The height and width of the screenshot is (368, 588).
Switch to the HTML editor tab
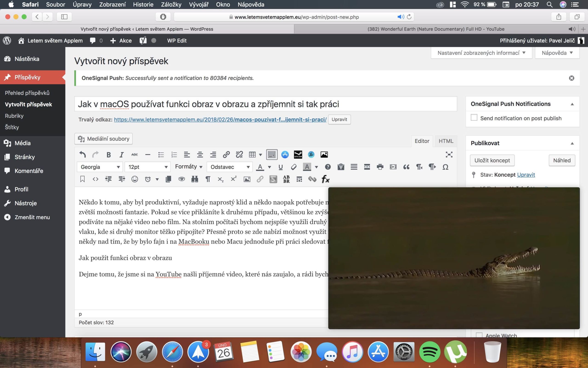[446, 141]
